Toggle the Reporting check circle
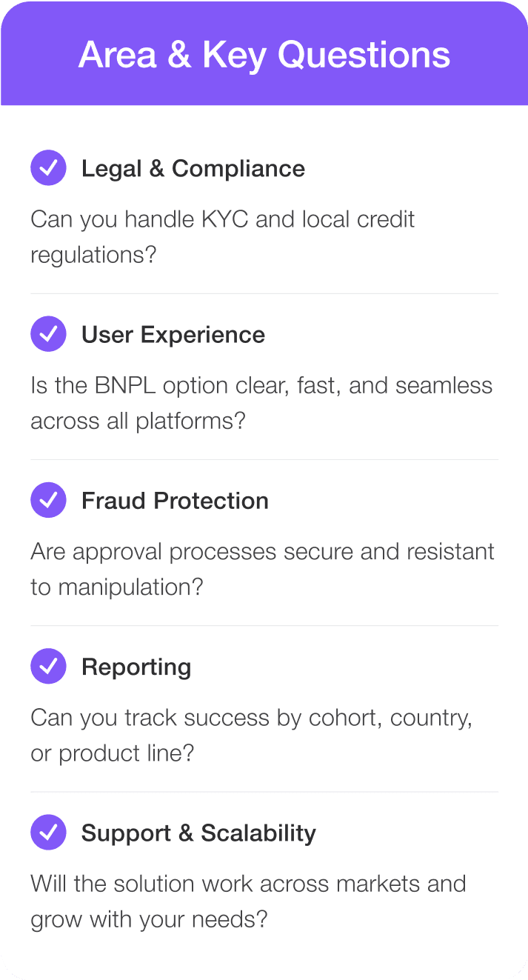This screenshot has width=528, height=980. (x=49, y=667)
